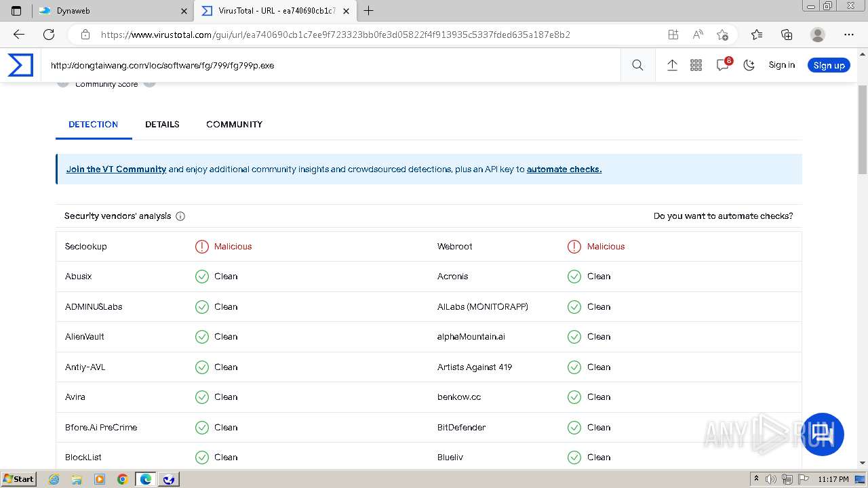868x488 pixels.
Task: Open File Explorer from the taskbar
Action: tap(77, 479)
